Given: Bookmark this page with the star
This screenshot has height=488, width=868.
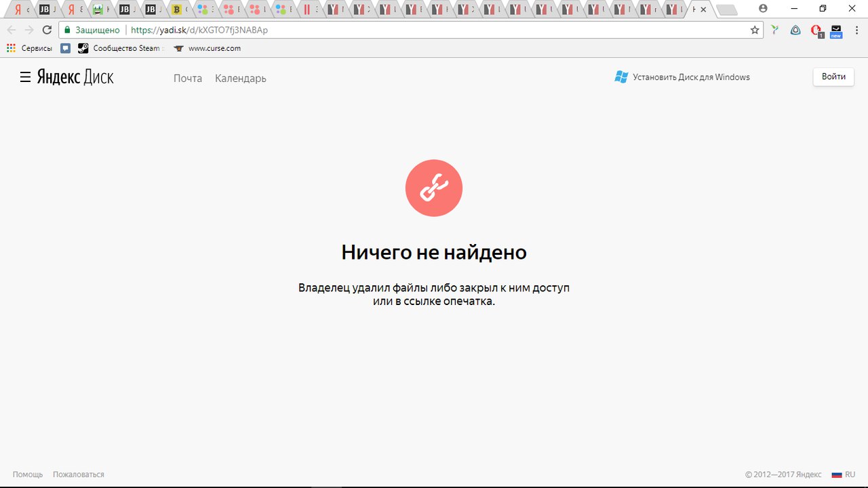Looking at the screenshot, I should pyautogui.click(x=755, y=30).
